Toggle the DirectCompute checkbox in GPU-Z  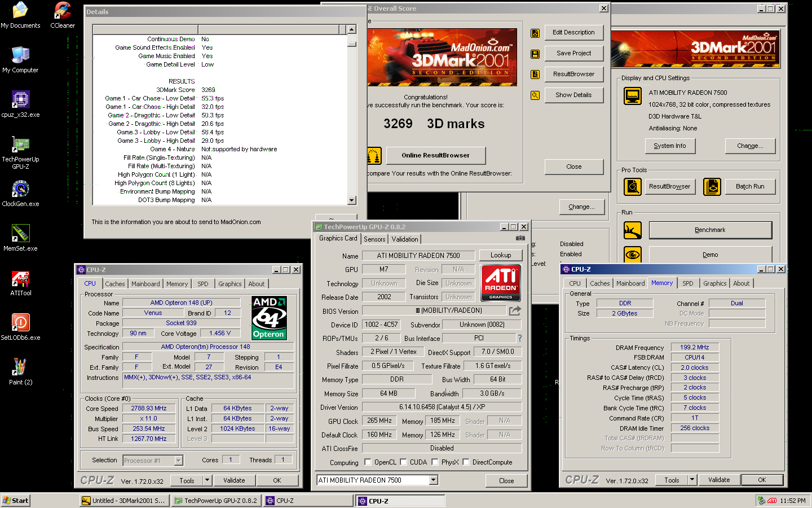466,462
